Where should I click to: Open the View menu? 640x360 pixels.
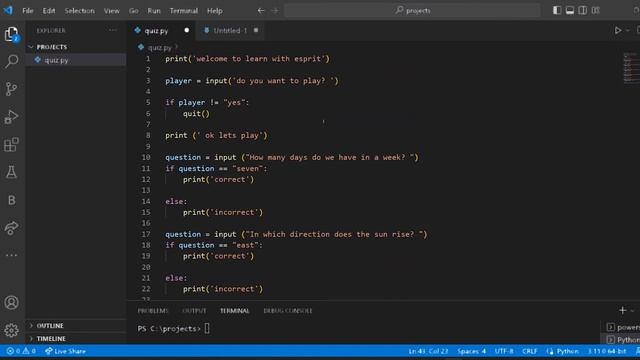111,11
